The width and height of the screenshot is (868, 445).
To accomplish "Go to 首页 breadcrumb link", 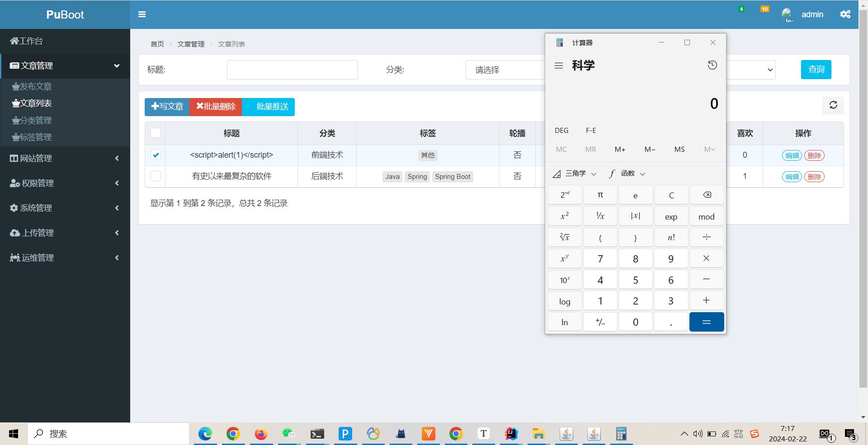I will [x=157, y=44].
